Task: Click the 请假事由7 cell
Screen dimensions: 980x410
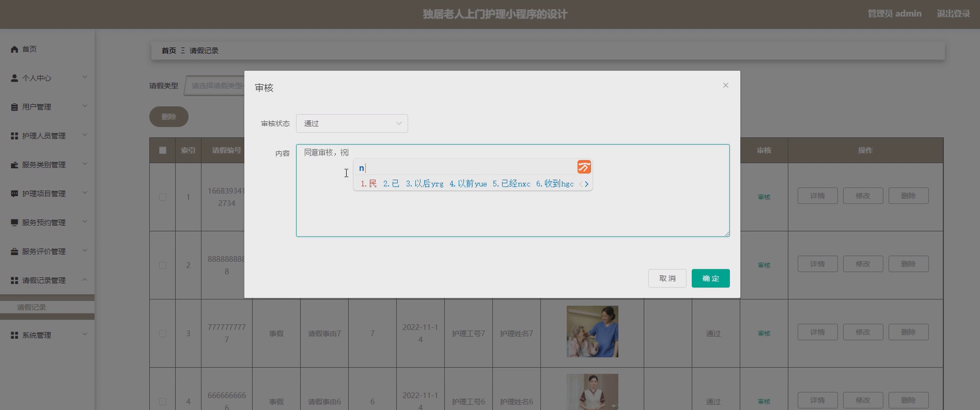Action: pos(324,334)
